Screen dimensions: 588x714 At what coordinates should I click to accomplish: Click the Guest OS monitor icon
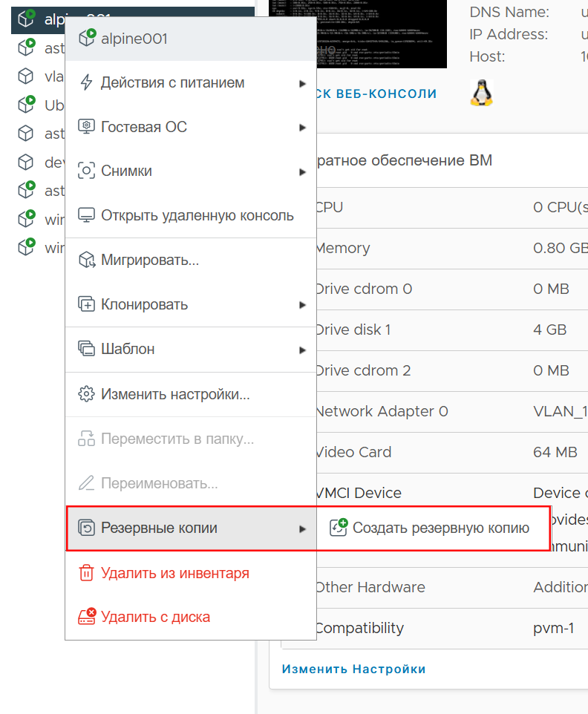click(86, 127)
